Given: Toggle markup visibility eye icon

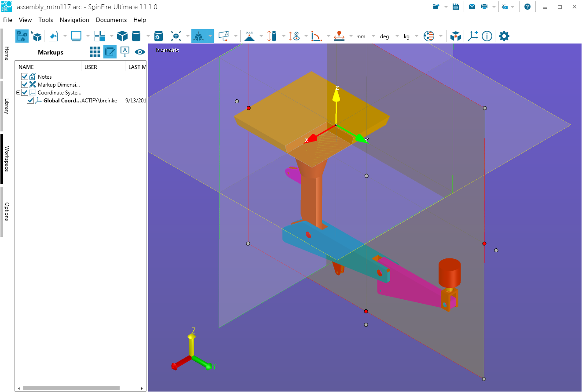Looking at the screenshot, I should [140, 52].
